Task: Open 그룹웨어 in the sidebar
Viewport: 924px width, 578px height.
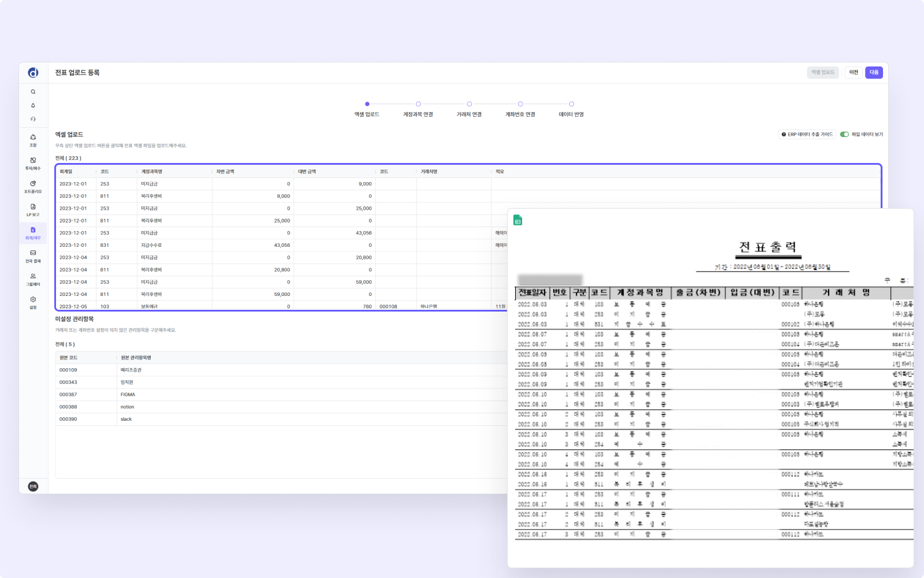Action: 33,279
